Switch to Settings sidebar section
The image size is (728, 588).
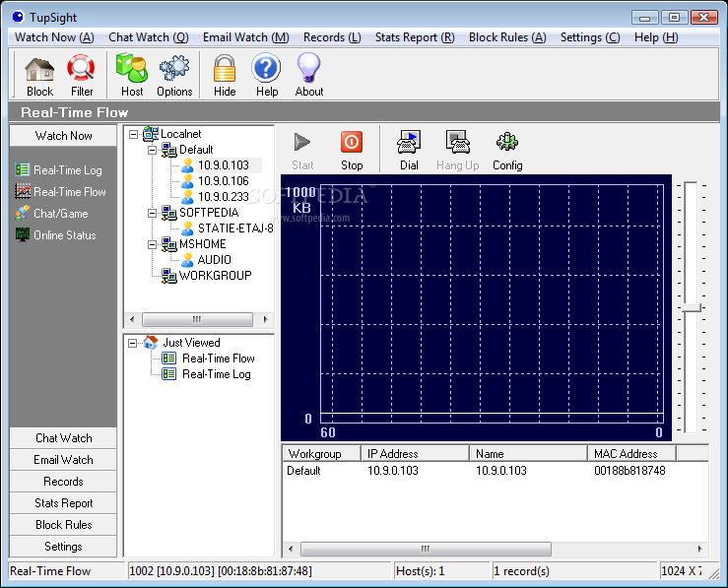tap(63, 547)
